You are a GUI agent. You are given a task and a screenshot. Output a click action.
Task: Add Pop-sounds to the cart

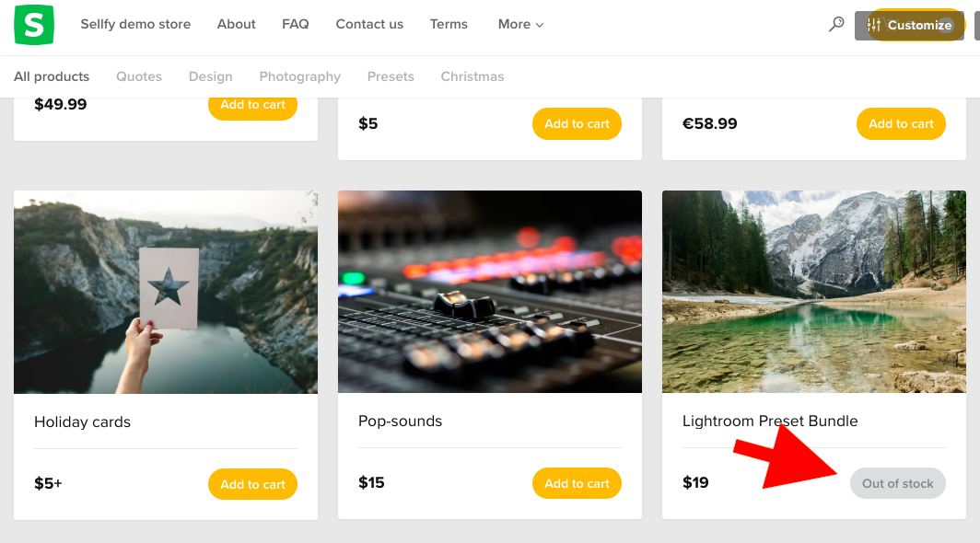click(x=577, y=482)
